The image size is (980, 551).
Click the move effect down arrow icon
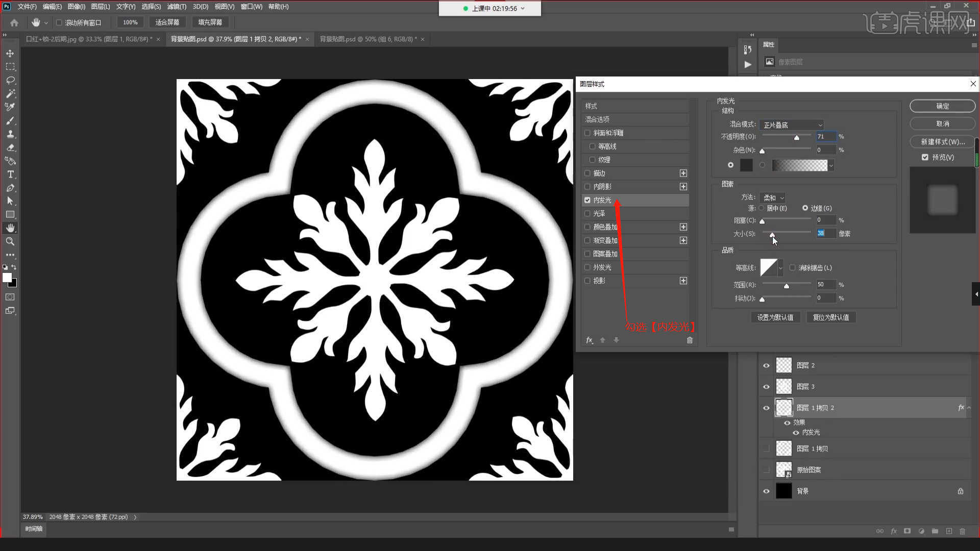[616, 340]
